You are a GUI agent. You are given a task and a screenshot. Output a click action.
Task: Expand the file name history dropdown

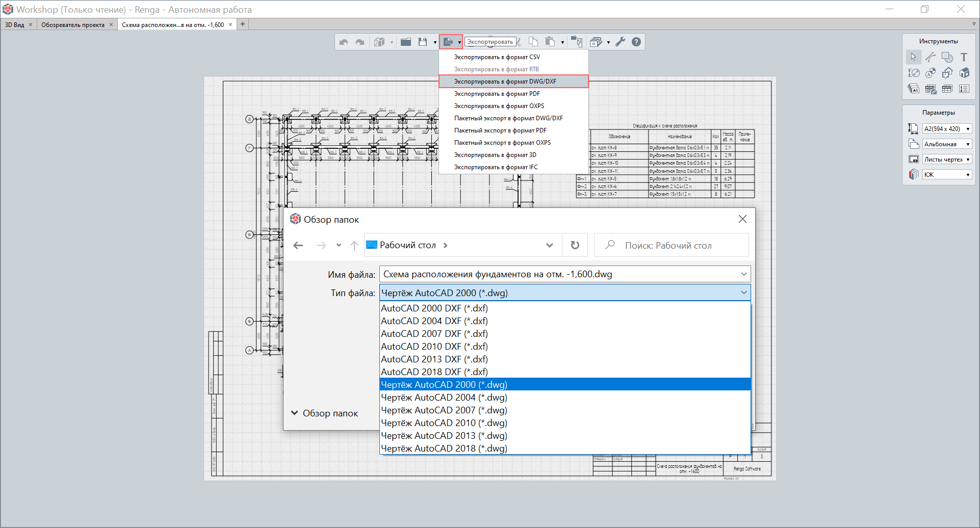744,274
